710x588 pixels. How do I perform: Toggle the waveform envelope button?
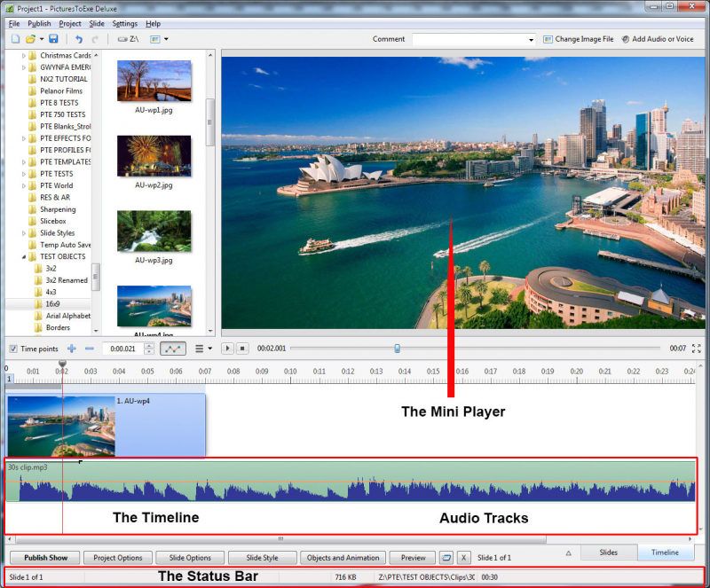(x=173, y=349)
